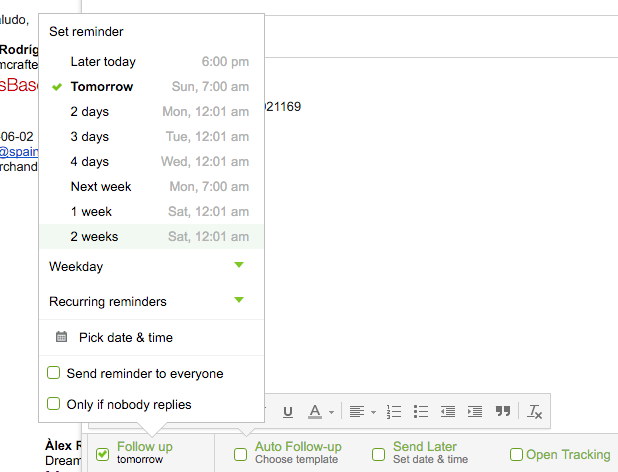Click Send Later Set date & time
The height and width of the screenshot is (472, 618).
pos(430,453)
